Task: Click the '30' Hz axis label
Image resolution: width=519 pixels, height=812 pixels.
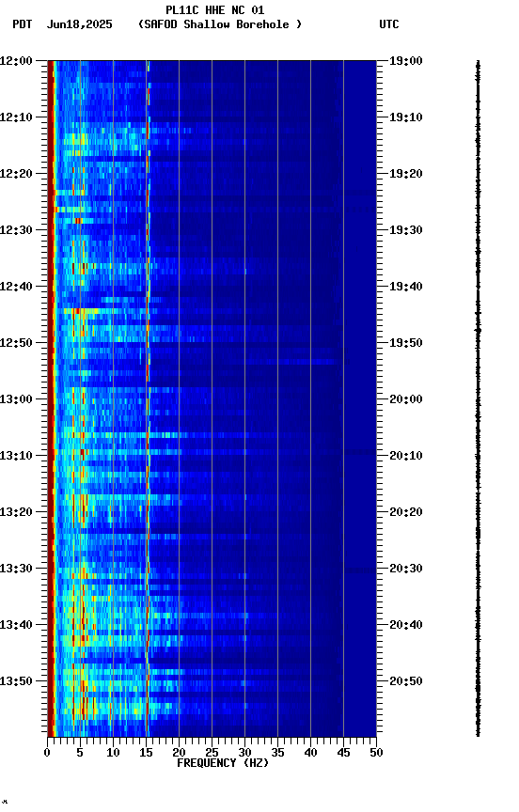Action: [244, 753]
